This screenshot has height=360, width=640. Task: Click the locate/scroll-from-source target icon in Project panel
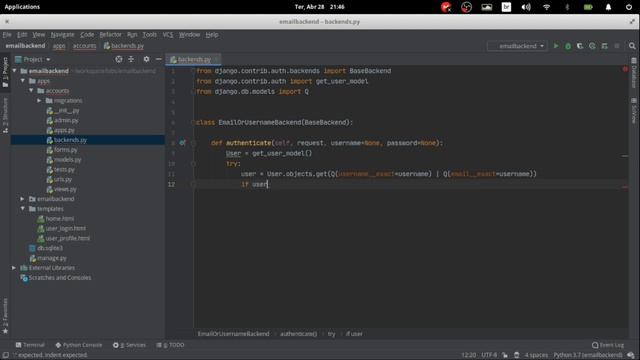(x=118, y=59)
